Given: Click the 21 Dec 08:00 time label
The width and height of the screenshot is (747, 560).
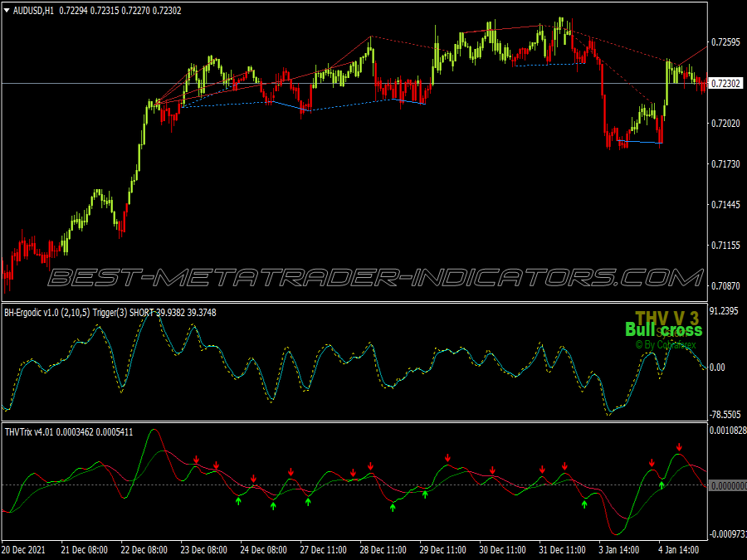Looking at the screenshot, I should coord(85,550).
